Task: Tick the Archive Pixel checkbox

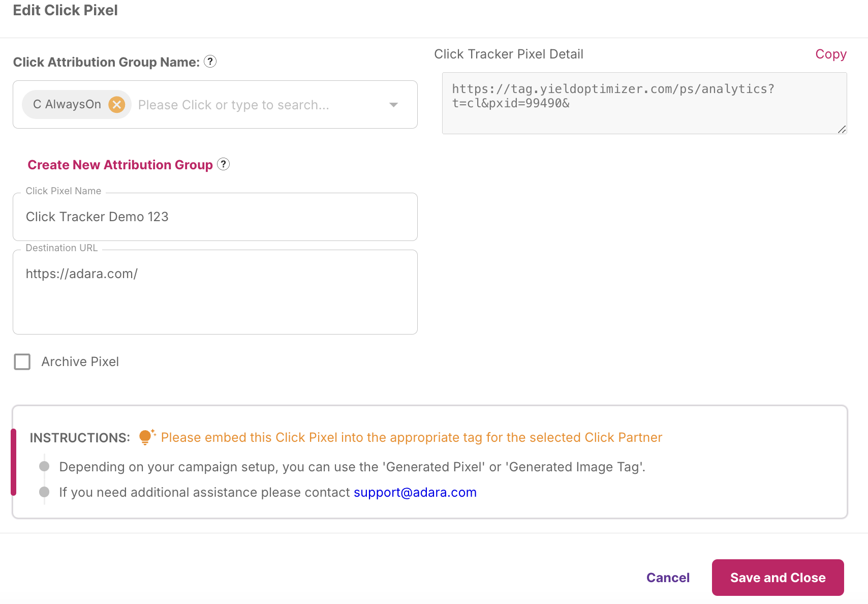Action: 22,362
